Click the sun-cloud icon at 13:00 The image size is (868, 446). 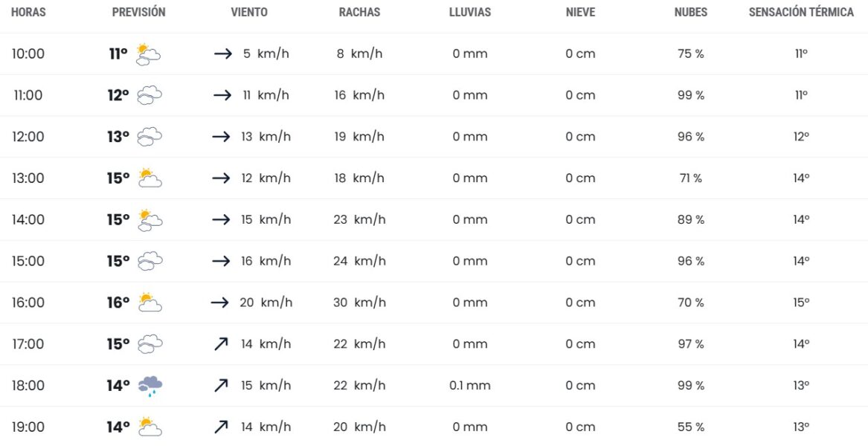[150, 178]
